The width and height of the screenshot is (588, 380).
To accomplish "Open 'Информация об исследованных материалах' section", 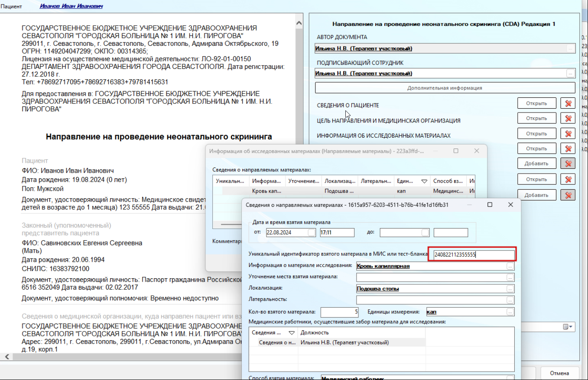I will 536,134.
